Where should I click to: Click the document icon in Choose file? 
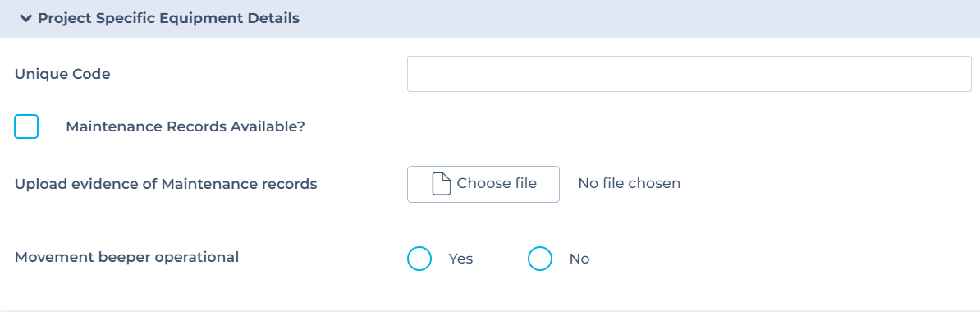442,184
